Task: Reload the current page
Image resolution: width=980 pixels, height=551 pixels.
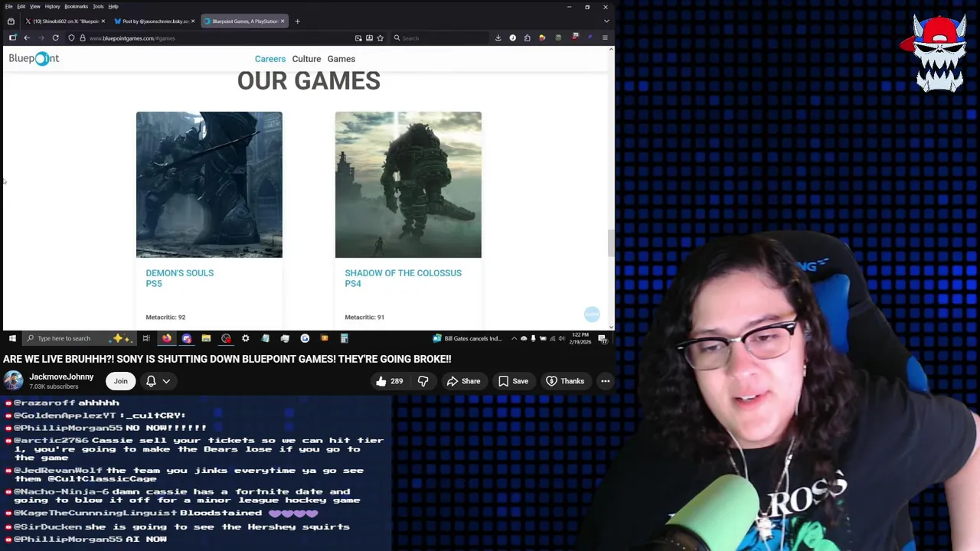Action: (55, 37)
